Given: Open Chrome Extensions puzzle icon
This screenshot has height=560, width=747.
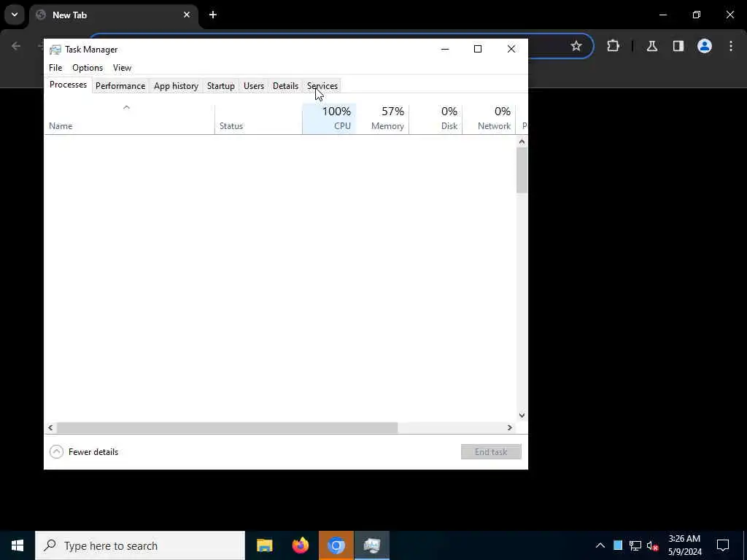Looking at the screenshot, I should [613, 46].
